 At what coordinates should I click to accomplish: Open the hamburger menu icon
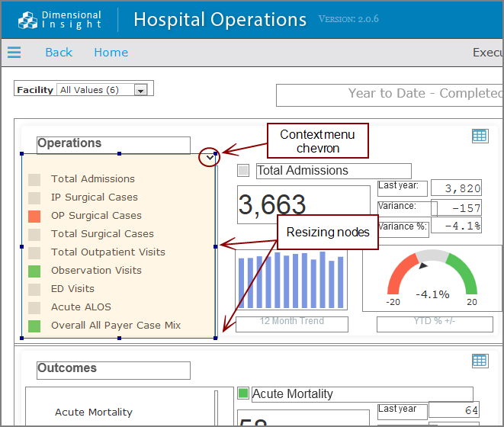tap(14, 53)
